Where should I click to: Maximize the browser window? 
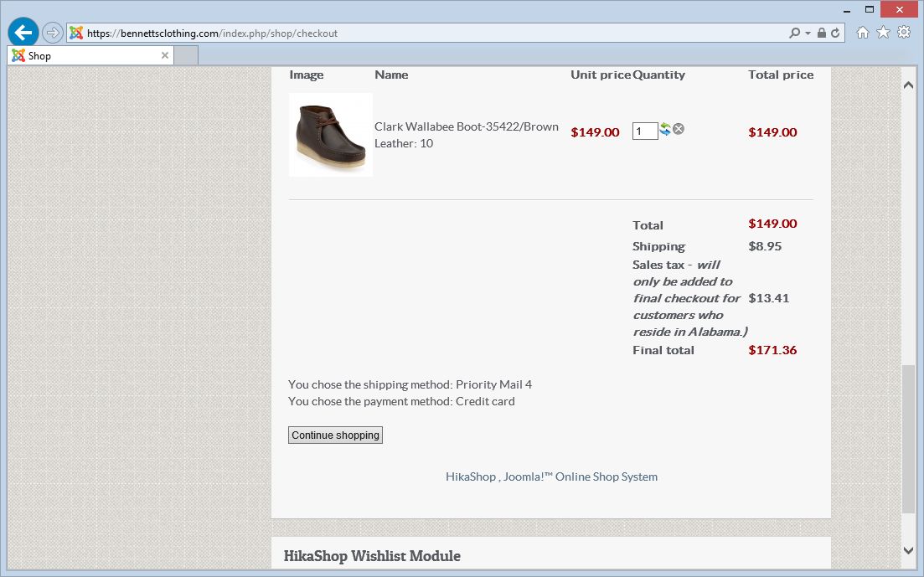pyautogui.click(x=870, y=9)
